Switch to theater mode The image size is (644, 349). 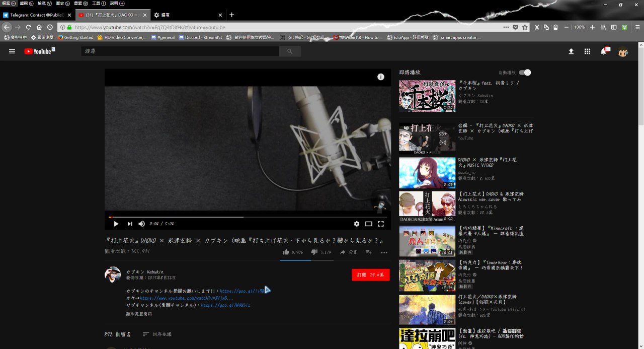[369, 224]
